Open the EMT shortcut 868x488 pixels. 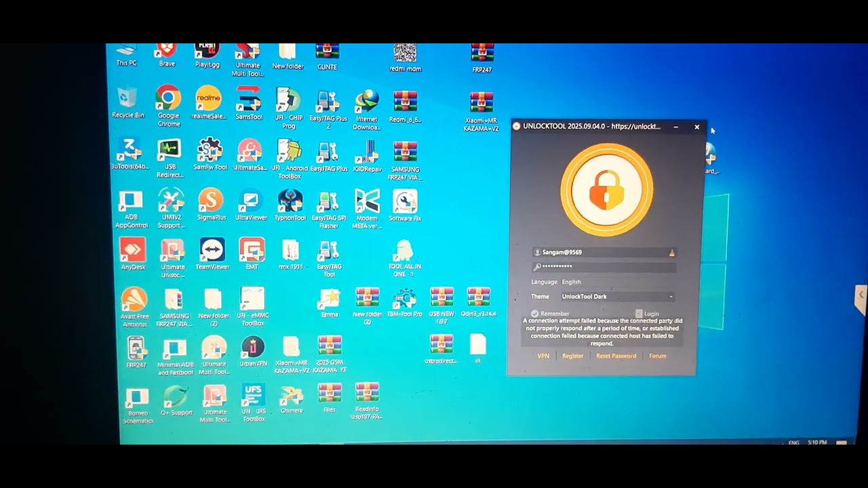(x=252, y=254)
